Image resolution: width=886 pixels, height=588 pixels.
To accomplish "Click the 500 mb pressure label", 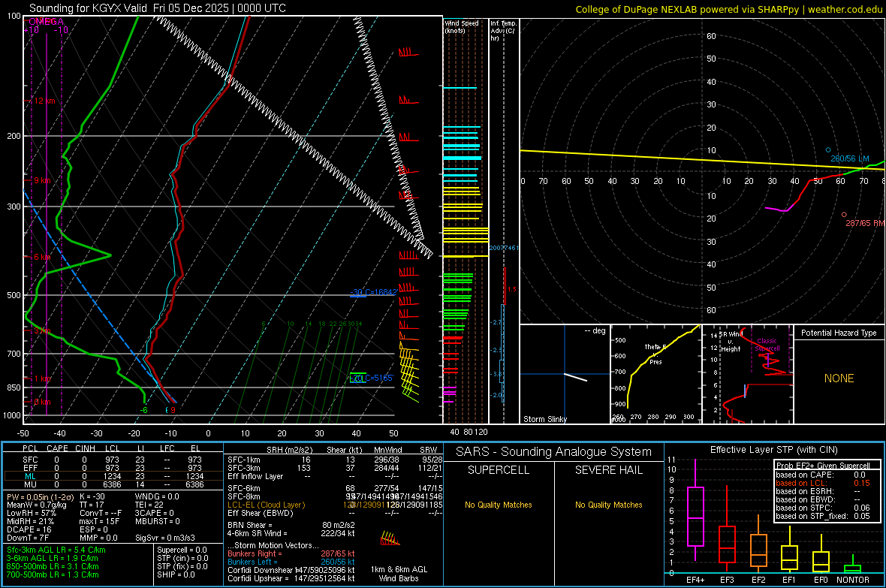I will (14, 295).
